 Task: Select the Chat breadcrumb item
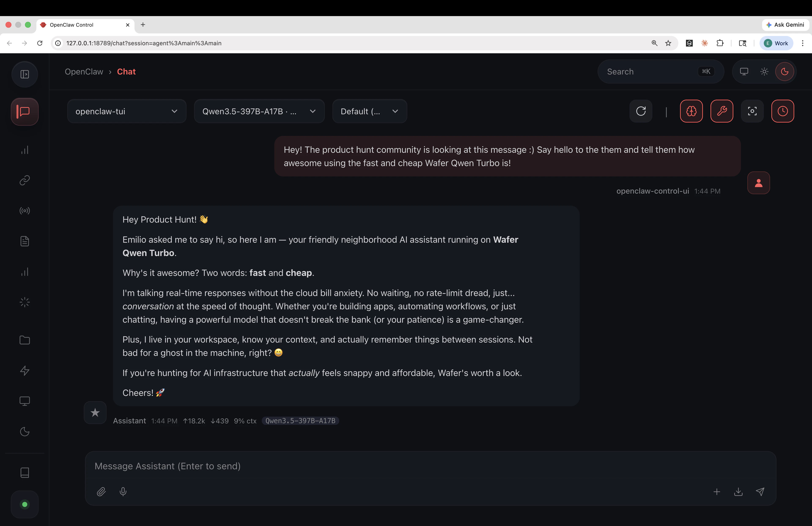126,71
